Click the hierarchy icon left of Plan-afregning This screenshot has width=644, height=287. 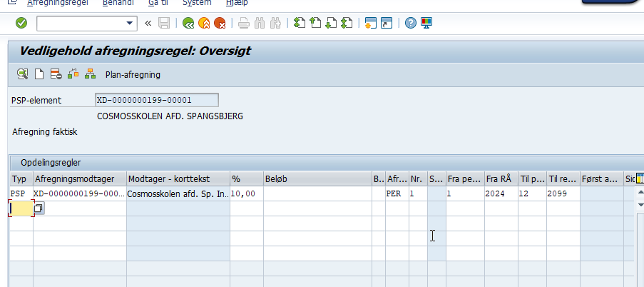click(90, 74)
